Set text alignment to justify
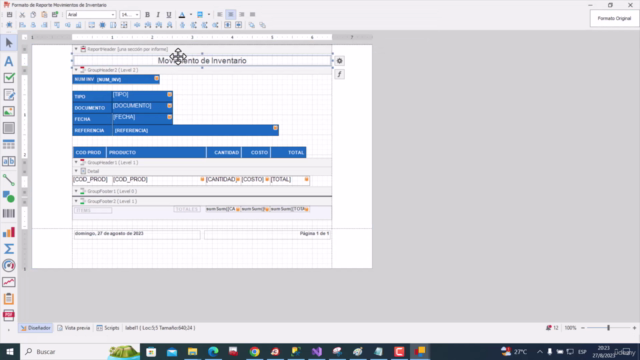Screen dimensions: 640x360 (253, 15)
